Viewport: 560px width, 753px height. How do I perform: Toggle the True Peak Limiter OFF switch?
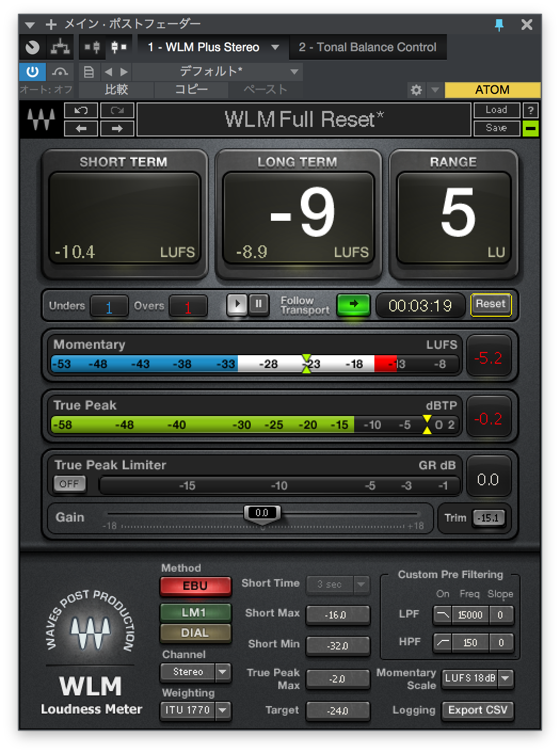click(x=69, y=484)
